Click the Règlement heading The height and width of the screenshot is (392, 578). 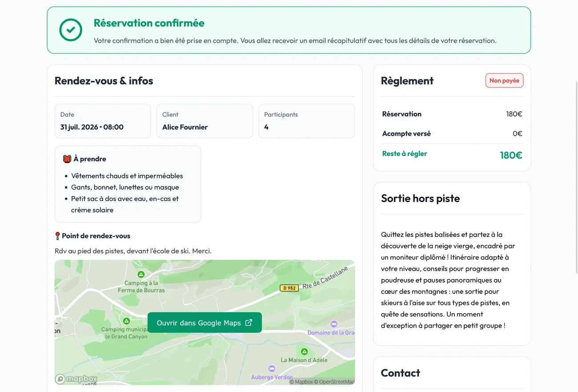tap(407, 81)
